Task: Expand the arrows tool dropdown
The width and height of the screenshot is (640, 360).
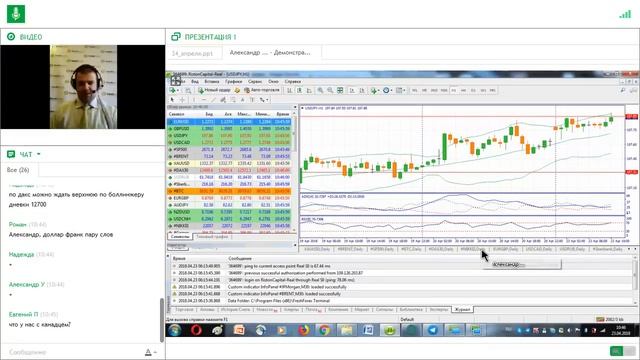Action: click(267, 100)
